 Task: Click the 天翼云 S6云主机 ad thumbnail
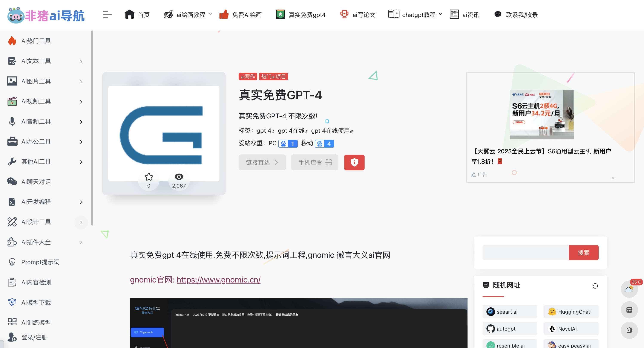[x=542, y=114]
